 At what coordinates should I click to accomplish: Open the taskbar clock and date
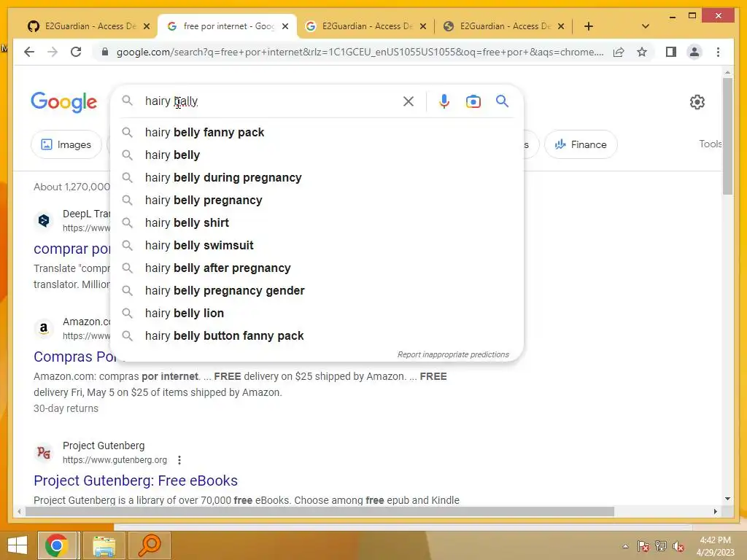pyautogui.click(x=715, y=546)
